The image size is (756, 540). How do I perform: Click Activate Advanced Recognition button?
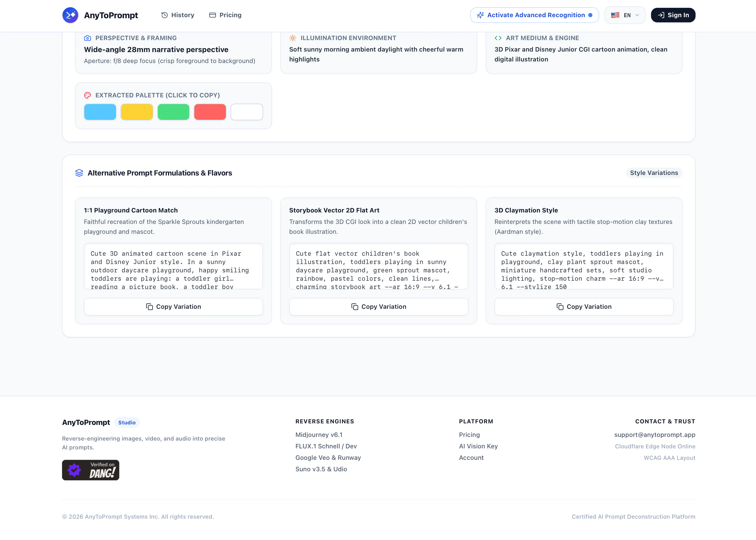click(x=534, y=15)
